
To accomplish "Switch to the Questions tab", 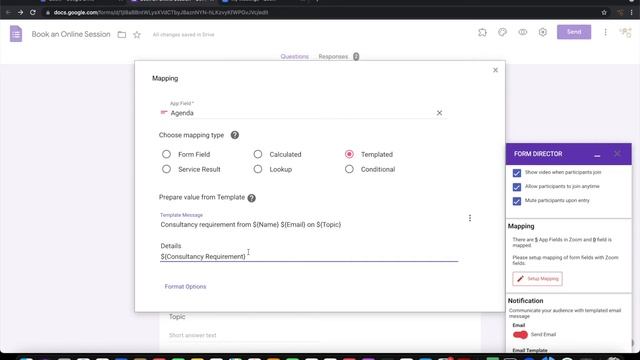I will [x=294, y=57].
